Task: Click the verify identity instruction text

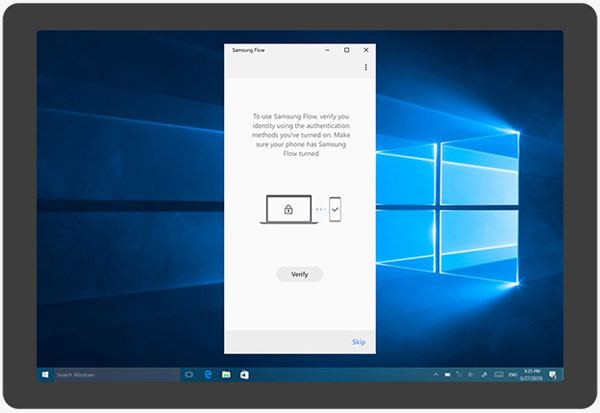Action: [301, 135]
